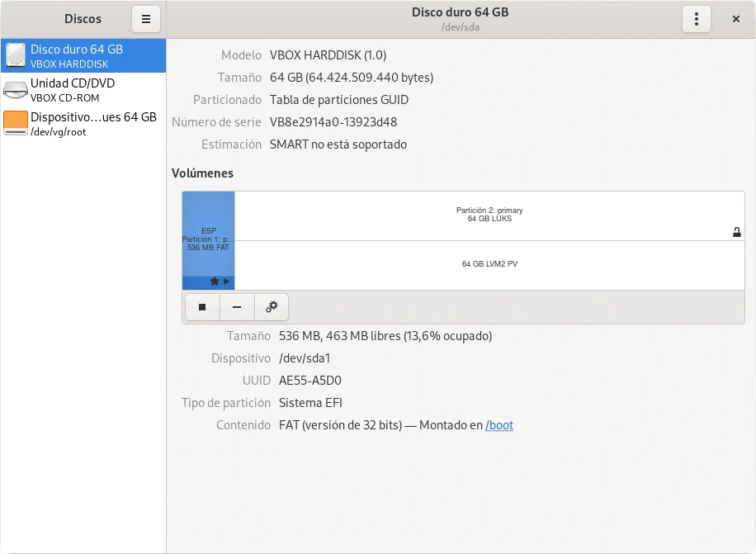Unmount the selected partition with the stop button

point(202,307)
